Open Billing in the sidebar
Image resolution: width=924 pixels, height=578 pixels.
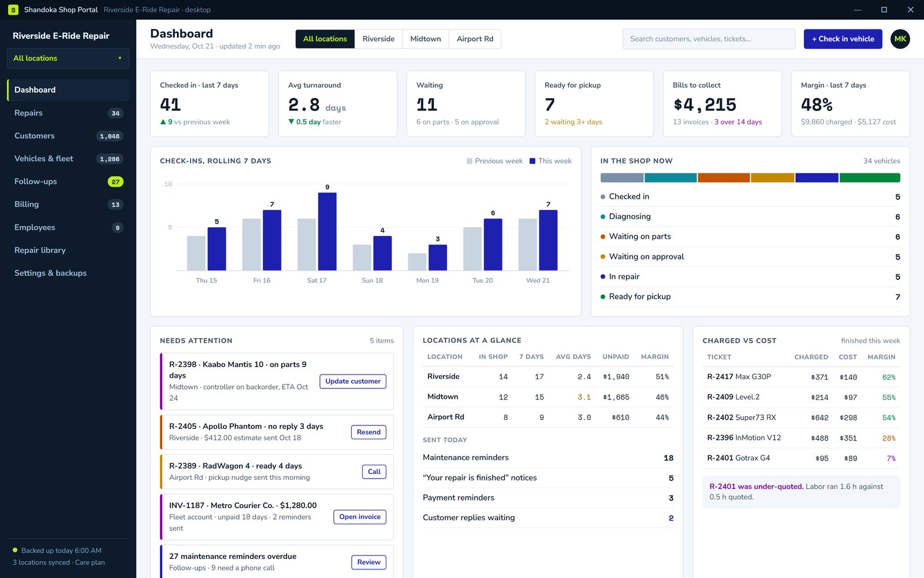point(68,204)
